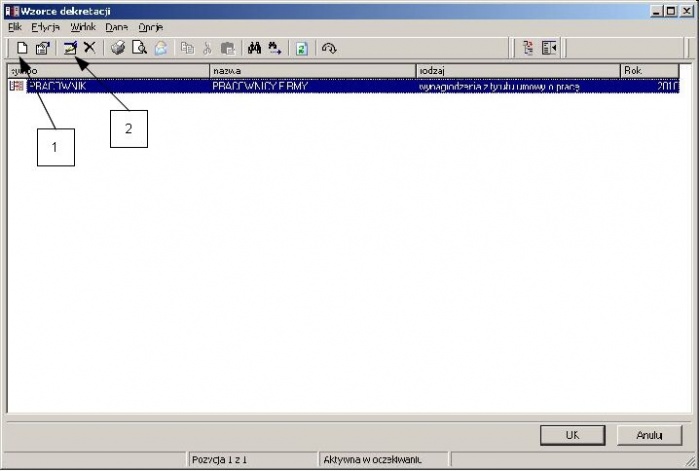This screenshot has width=700, height=471.
Task: Click the Find binoculars icon
Action: point(254,48)
